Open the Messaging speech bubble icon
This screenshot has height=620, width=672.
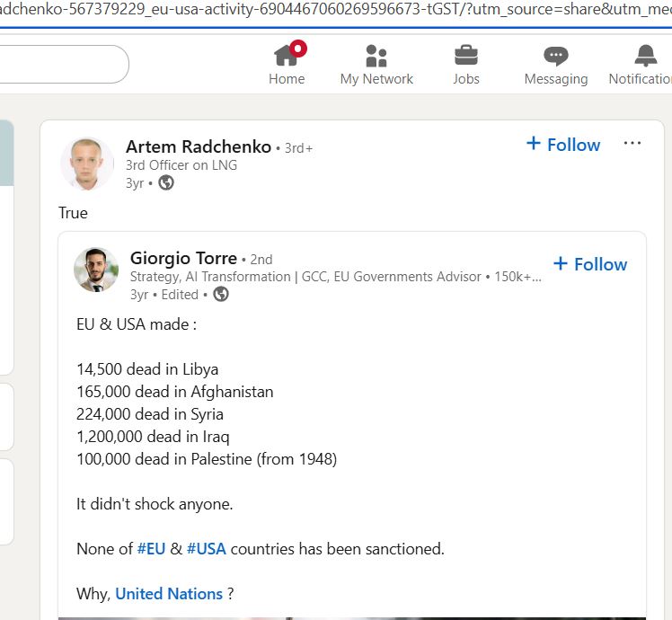pos(556,56)
